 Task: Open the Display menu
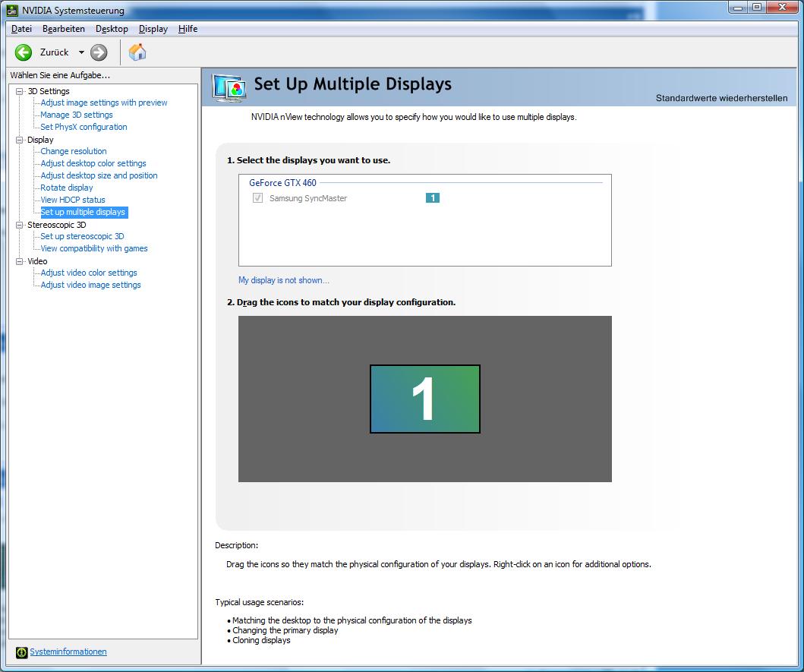pyautogui.click(x=153, y=29)
